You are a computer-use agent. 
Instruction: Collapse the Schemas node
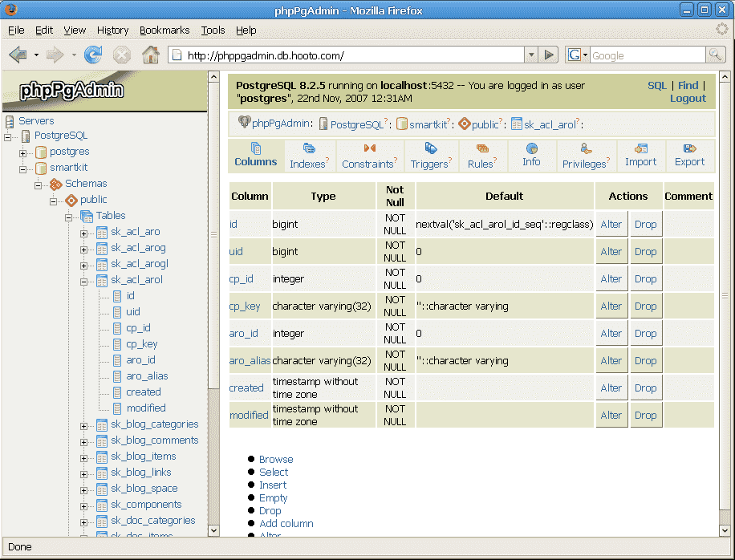38,185
